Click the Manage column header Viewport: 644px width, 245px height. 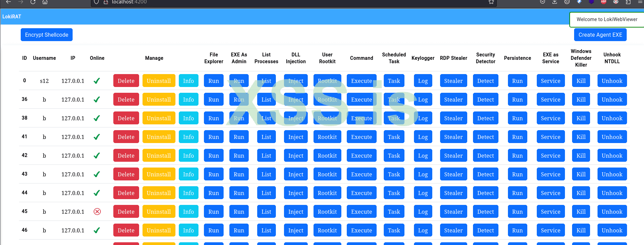(x=154, y=58)
